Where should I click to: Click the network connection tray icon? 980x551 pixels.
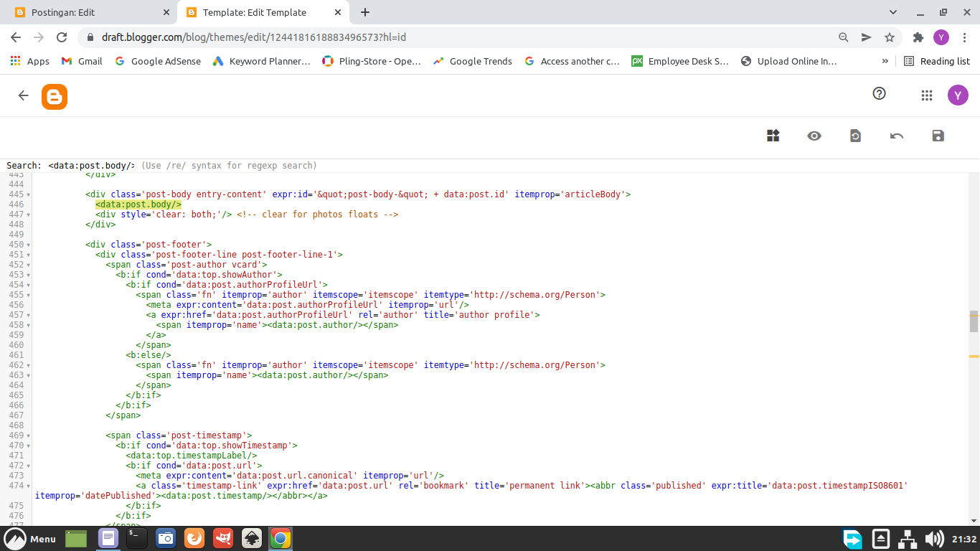pos(908,539)
